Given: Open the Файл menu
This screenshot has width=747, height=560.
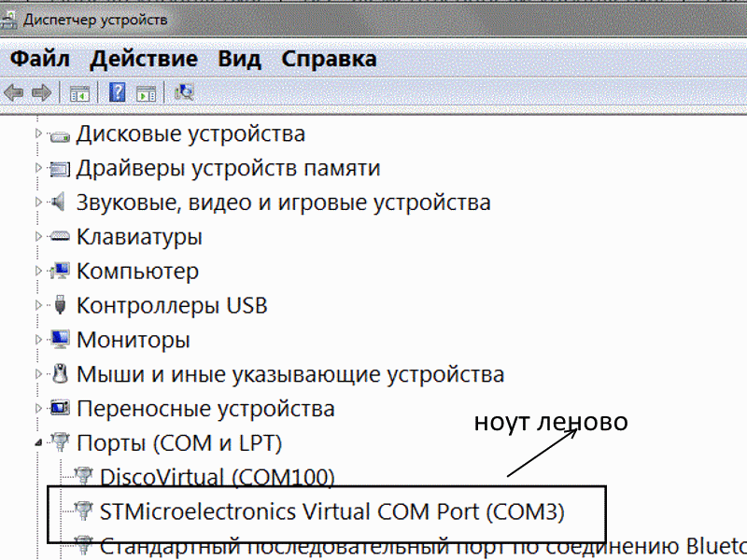Looking at the screenshot, I should (x=40, y=59).
